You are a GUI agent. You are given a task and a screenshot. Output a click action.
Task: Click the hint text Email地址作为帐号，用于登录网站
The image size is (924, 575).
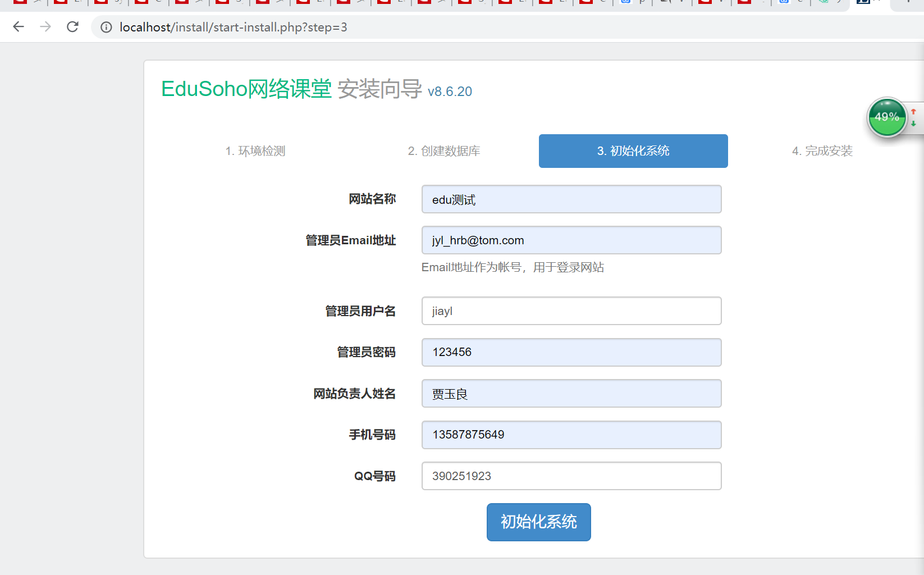(x=513, y=267)
